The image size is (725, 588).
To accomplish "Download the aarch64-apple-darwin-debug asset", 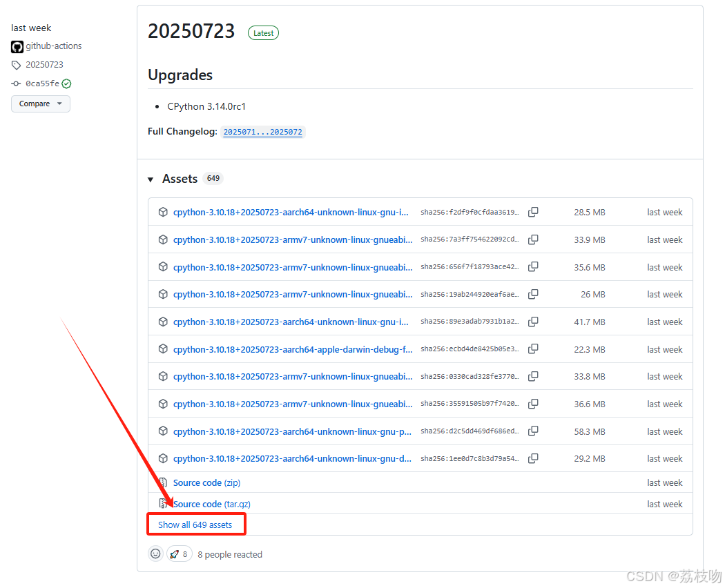I will pos(293,349).
